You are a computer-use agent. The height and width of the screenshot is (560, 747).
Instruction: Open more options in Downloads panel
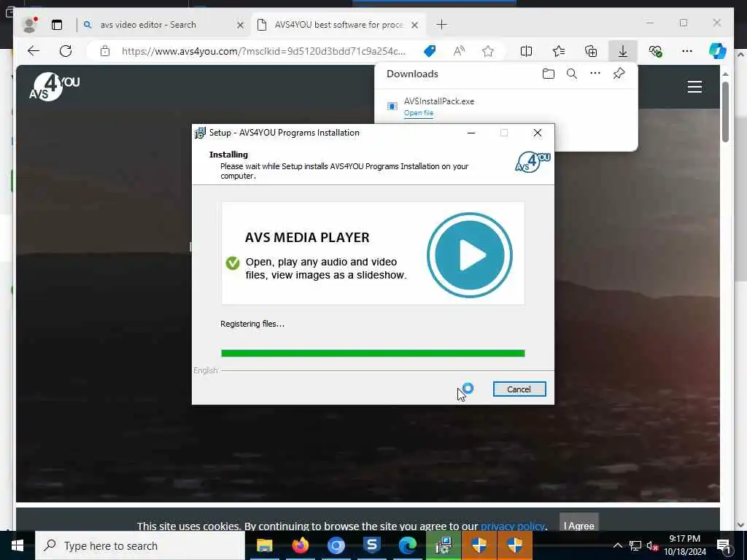point(595,74)
